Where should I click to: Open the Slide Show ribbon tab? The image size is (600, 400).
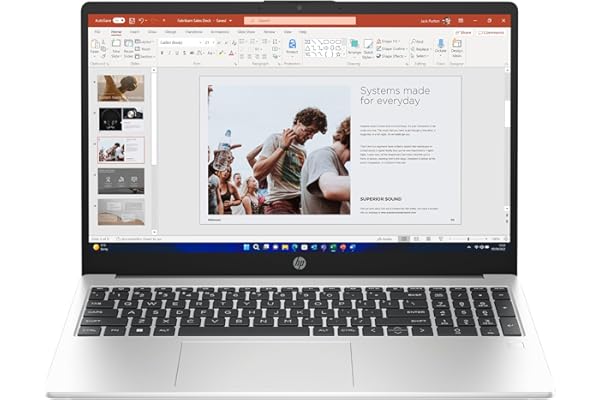(x=246, y=32)
